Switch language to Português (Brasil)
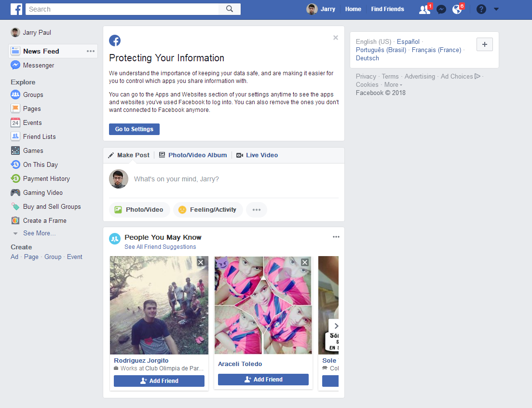 click(381, 50)
